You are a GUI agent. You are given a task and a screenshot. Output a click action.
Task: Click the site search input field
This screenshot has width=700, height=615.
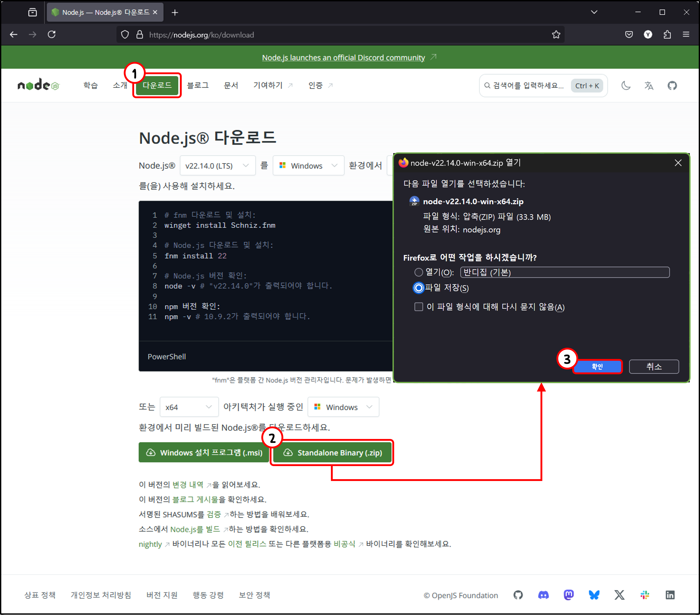527,86
